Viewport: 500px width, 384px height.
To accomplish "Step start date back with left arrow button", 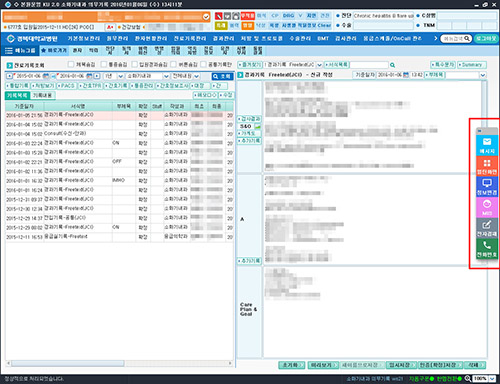I will [9, 76].
